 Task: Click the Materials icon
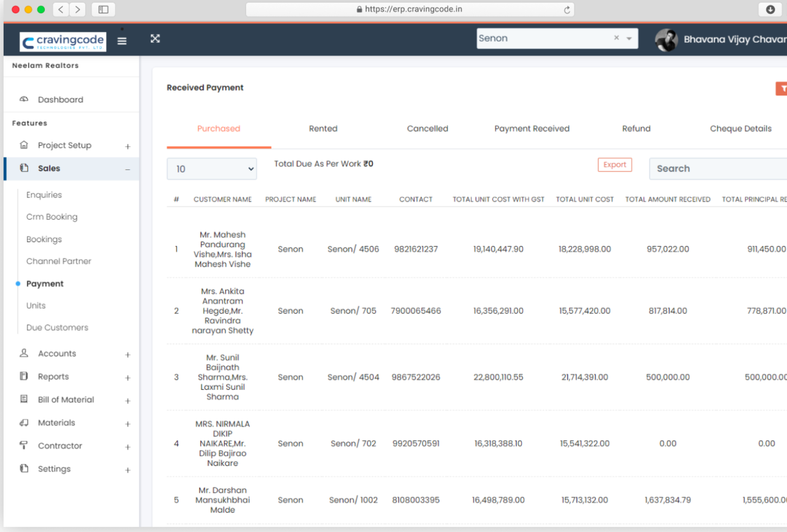tap(23, 422)
